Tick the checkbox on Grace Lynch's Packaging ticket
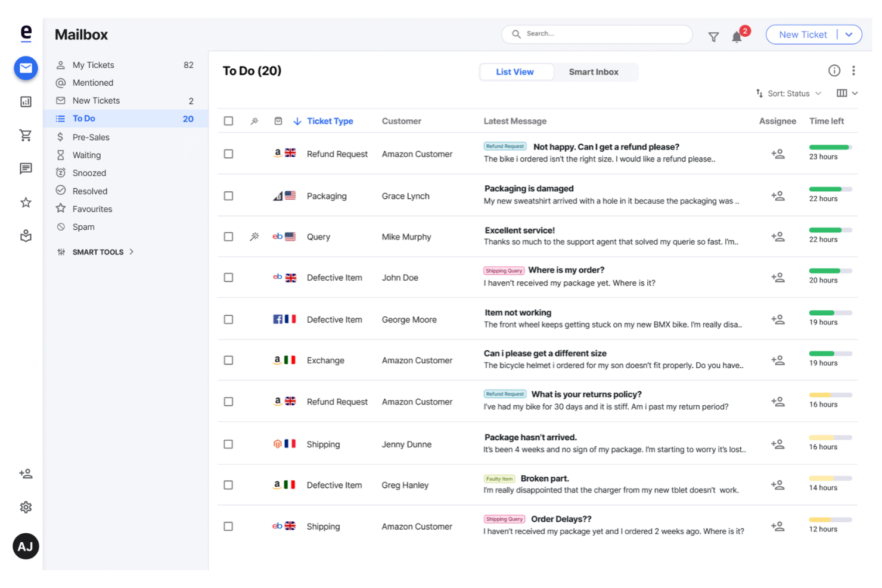The width and height of the screenshot is (882, 588). (x=228, y=195)
